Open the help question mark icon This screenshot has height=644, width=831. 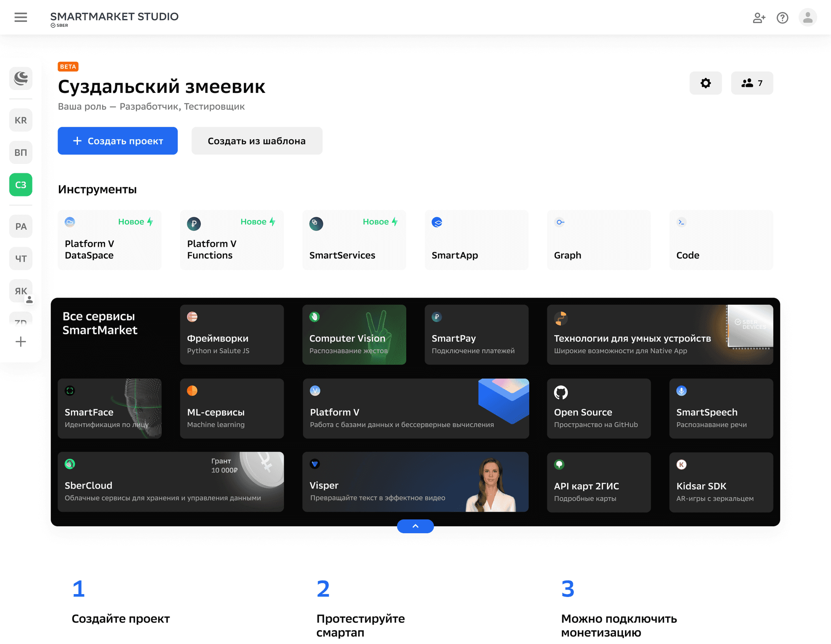(782, 18)
